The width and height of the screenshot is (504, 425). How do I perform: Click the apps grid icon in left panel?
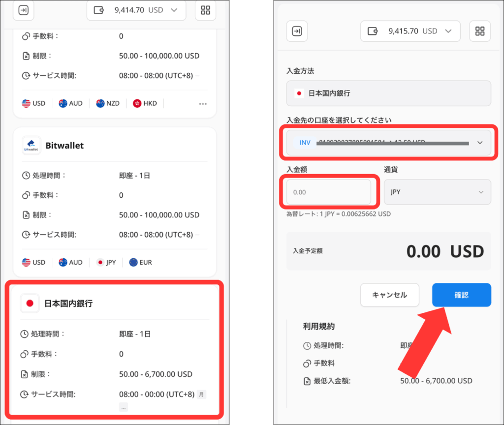click(205, 10)
